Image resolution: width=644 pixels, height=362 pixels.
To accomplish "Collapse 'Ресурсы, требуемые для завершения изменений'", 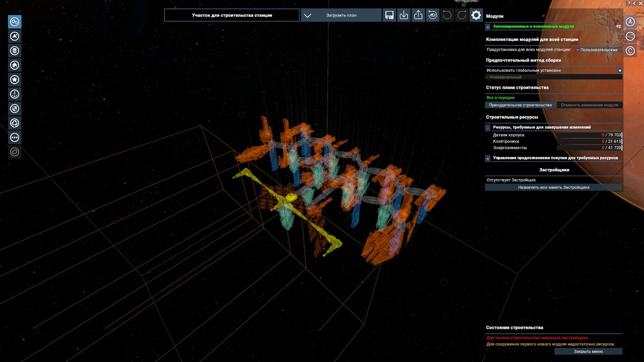I will coord(488,128).
